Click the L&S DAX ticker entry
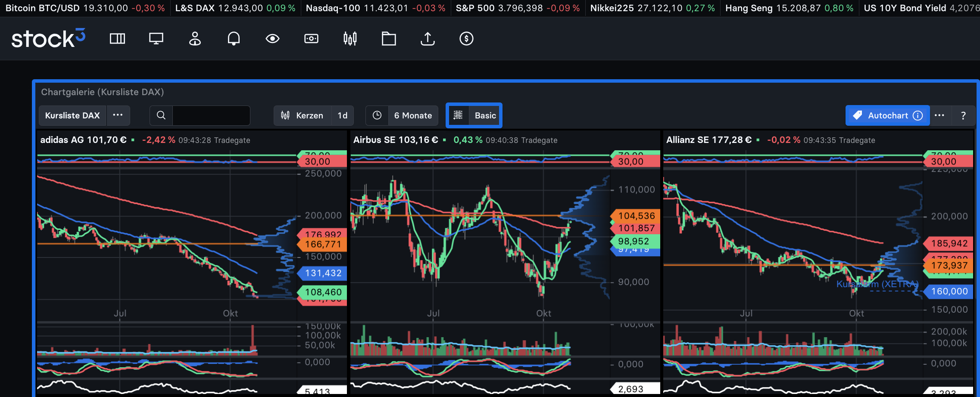Screen dimensions: 980x397 point(235,8)
